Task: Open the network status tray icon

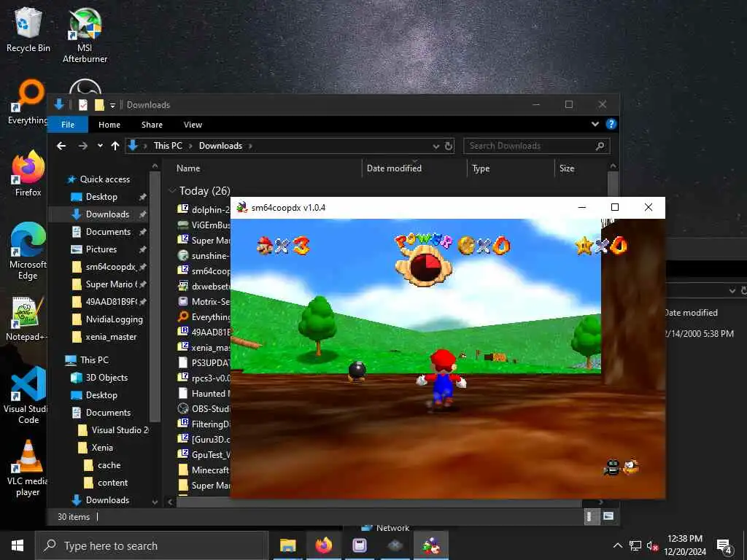Action: point(635,545)
